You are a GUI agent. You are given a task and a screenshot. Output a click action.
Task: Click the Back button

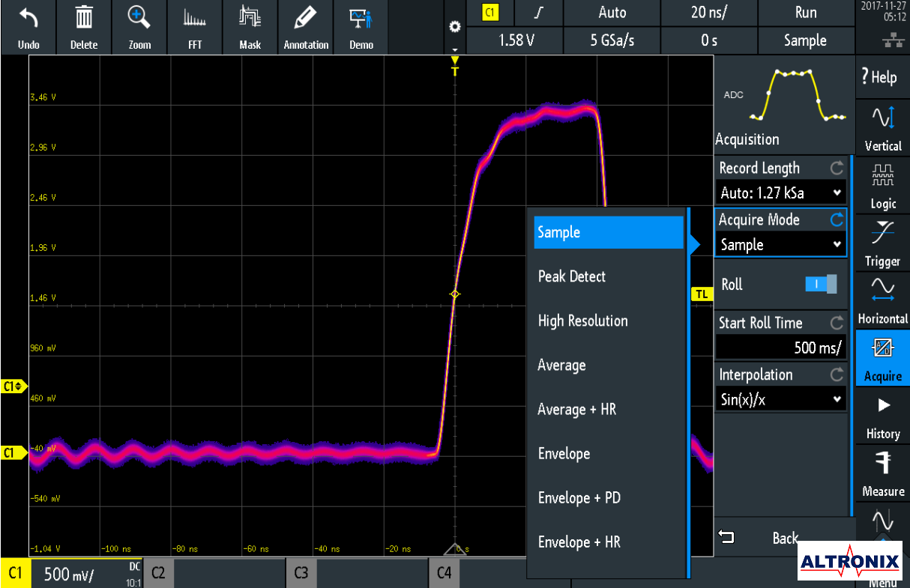coord(783,538)
